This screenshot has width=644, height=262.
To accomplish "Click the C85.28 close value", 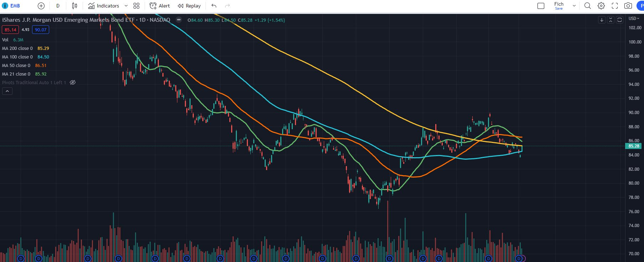I will (245, 20).
